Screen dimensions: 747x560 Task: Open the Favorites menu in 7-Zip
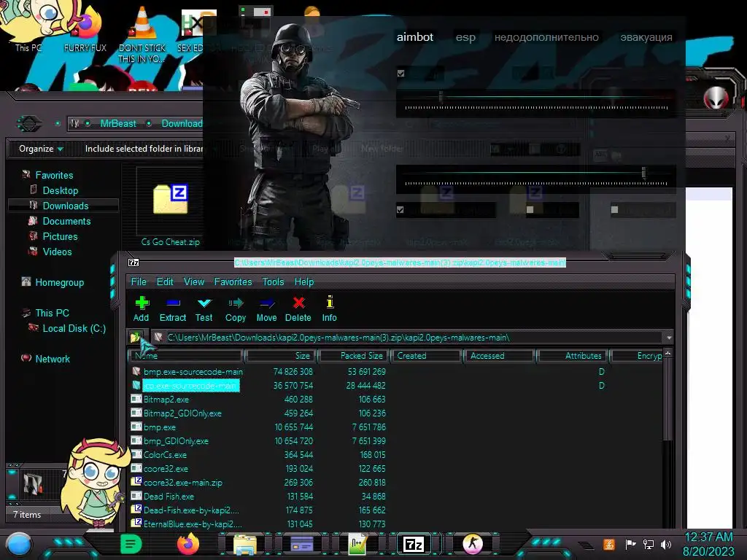coord(233,282)
